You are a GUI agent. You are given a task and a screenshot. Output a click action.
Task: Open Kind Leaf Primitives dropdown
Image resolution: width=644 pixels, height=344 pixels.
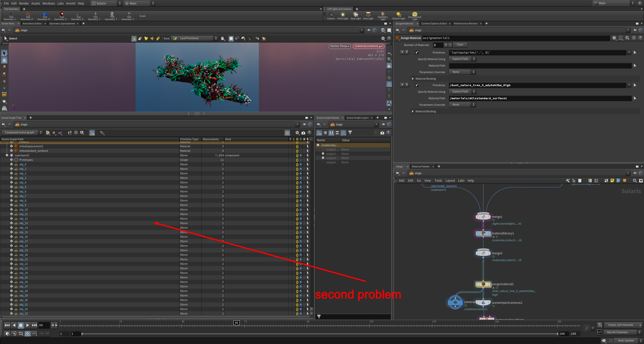point(195,38)
